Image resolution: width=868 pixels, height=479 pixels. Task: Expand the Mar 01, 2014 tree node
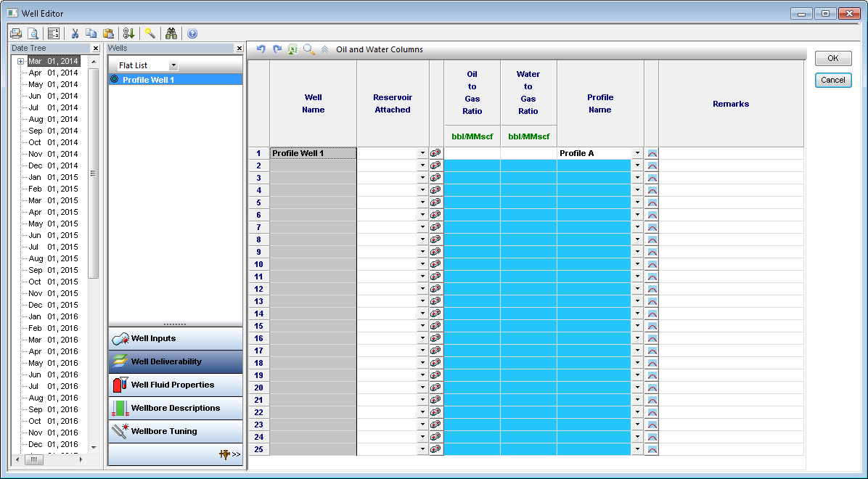pyautogui.click(x=21, y=62)
